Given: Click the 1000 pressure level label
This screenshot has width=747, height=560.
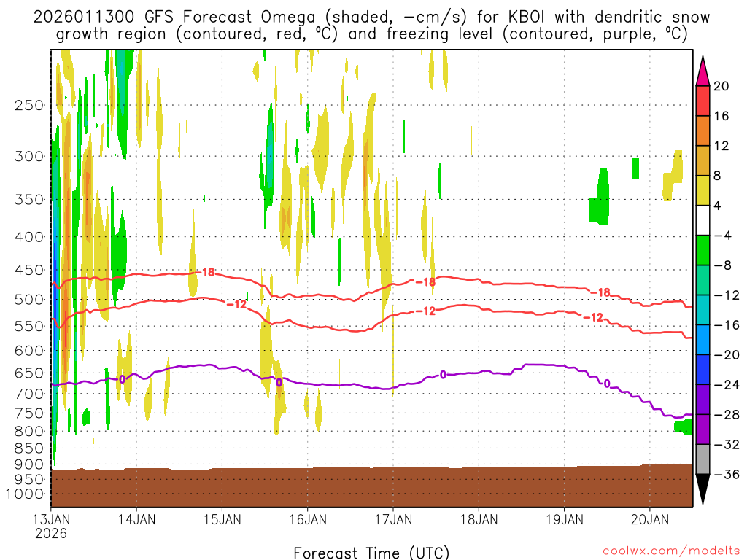Looking at the screenshot, I should pos(26,494).
